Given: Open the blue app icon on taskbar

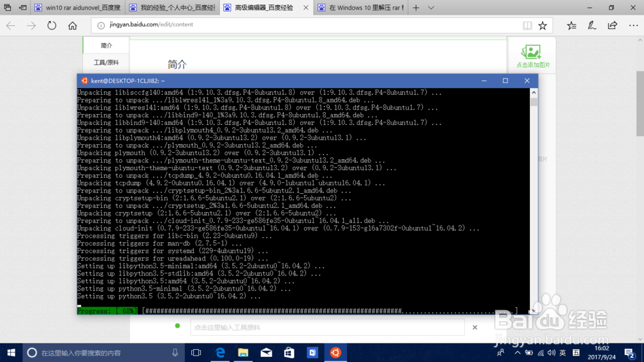Looking at the screenshot, I should point(312,352).
